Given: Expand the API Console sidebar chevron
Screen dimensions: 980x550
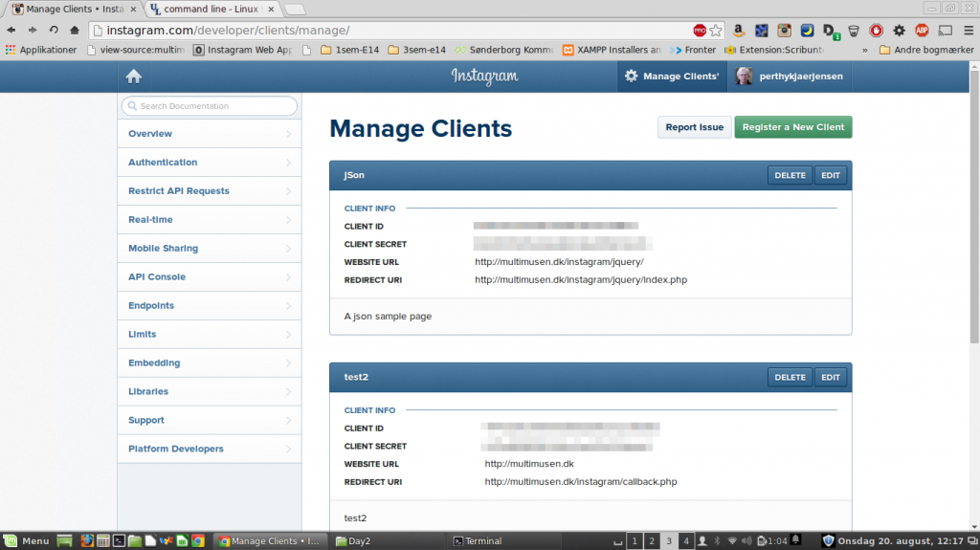Looking at the screenshot, I should 288,276.
